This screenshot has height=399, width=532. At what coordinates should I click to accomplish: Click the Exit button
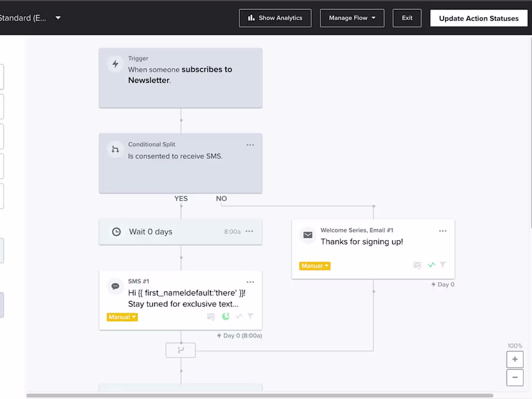[x=407, y=18]
